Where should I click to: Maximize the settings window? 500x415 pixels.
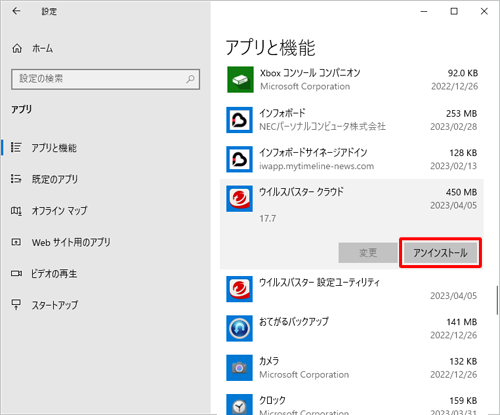click(x=454, y=11)
